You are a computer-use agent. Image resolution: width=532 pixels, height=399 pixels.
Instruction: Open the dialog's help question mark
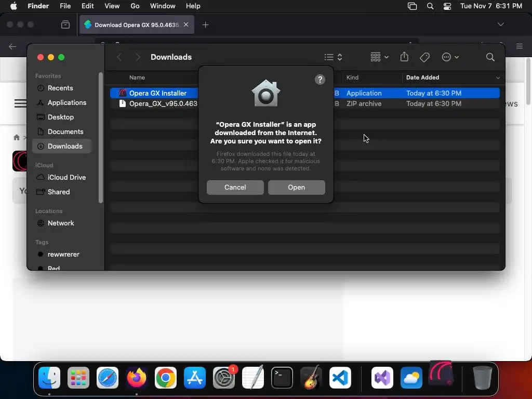(320, 79)
